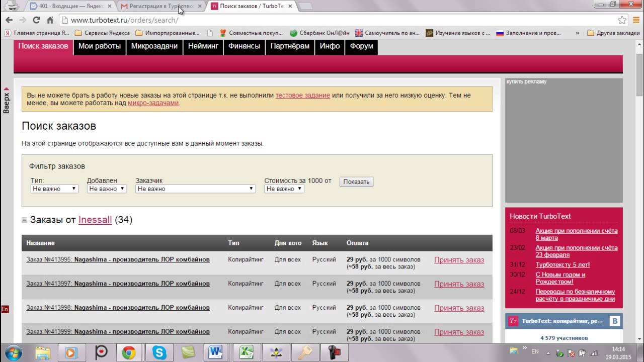Open Совместные покуп... bookmark
Viewport: 644px width, 362px height.
coord(252,33)
